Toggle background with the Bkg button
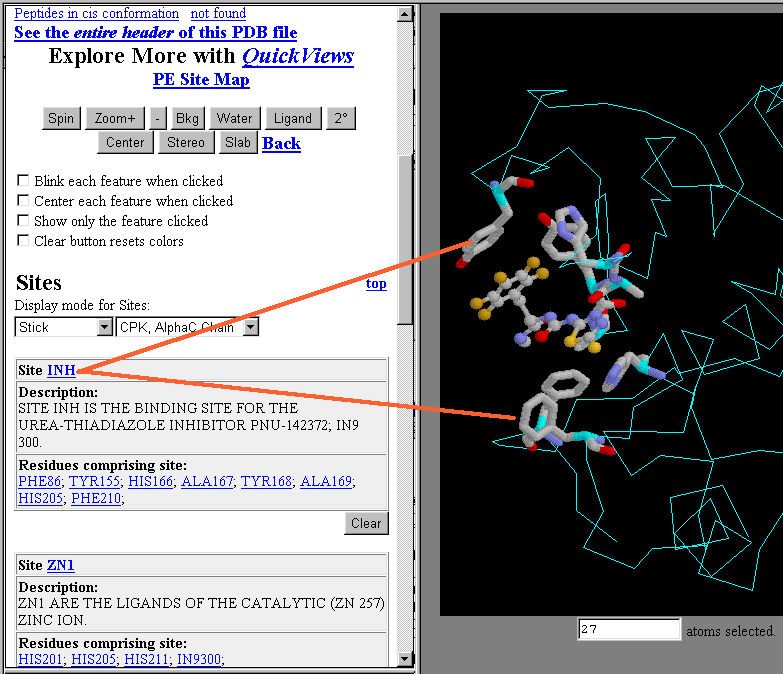The height and width of the screenshot is (674, 783). (x=187, y=118)
